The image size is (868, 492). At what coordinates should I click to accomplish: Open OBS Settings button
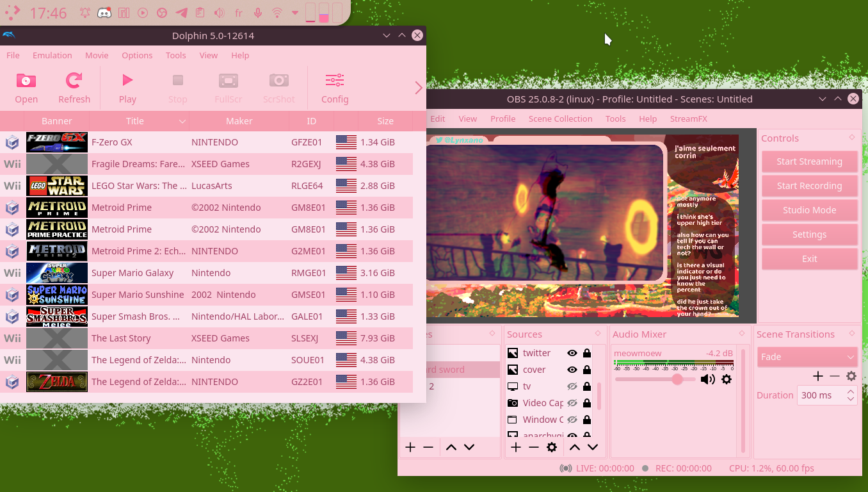(809, 234)
